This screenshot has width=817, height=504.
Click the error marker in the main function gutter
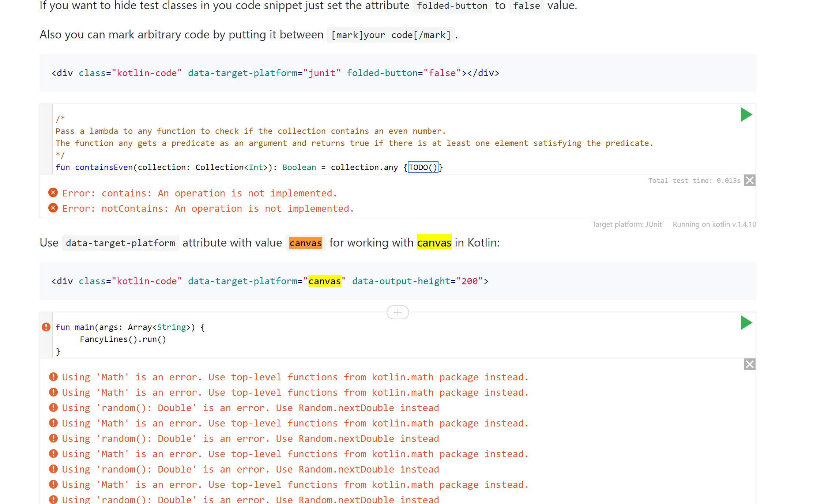[46, 327]
